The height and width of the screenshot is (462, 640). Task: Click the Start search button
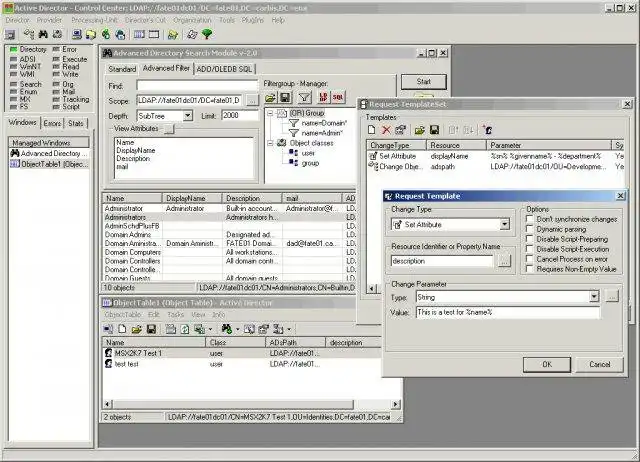(x=424, y=82)
